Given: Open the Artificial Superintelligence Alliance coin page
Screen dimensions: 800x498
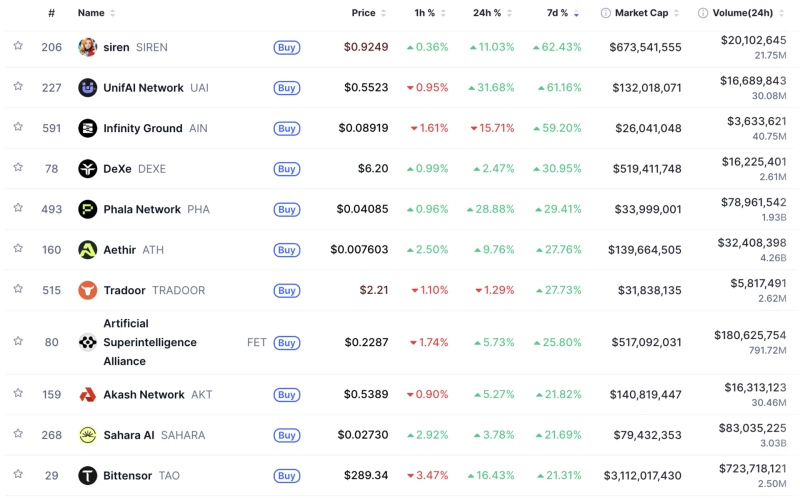Looking at the screenshot, I should 150,342.
